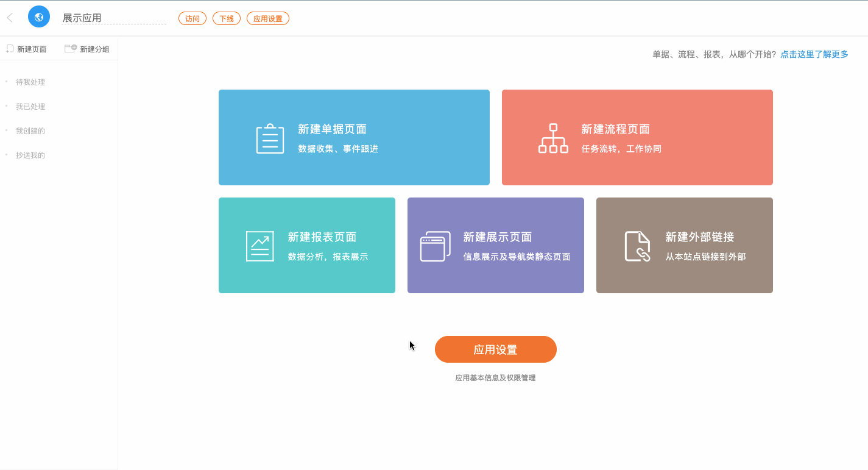The height and width of the screenshot is (470, 868).
Task: Follow the 点击这里了解更多 link
Action: coord(814,54)
